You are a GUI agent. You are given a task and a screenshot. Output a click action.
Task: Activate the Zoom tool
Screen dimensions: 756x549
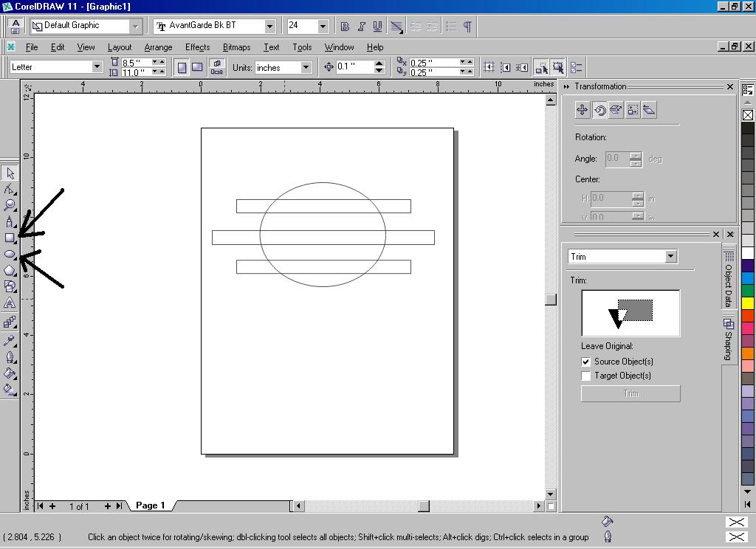click(x=10, y=204)
